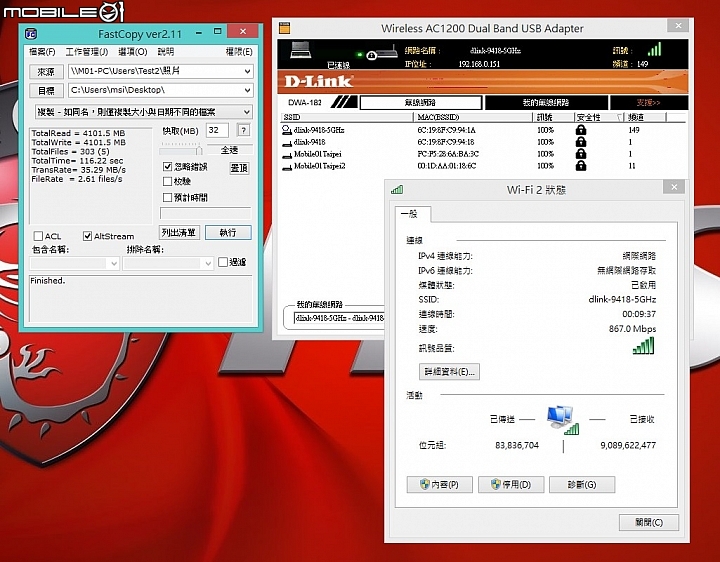Image resolution: width=720 pixels, height=562 pixels.
Task: Click the 列出清單 listing button
Action: click(x=180, y=232)
